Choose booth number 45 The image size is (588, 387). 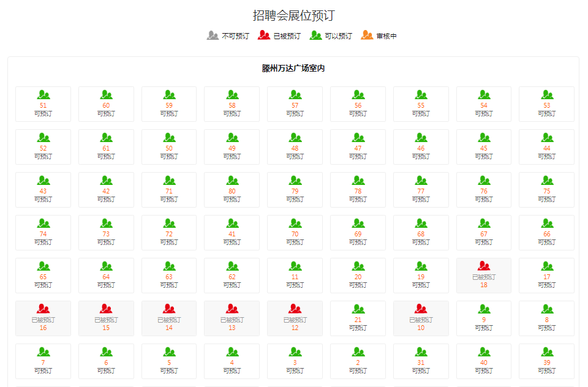pos(484,147)
